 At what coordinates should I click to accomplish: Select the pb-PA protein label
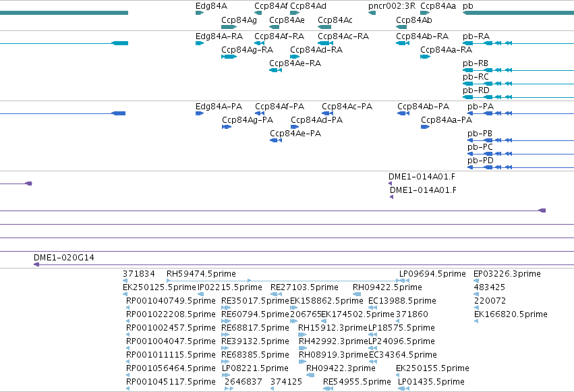pos(480,107)
